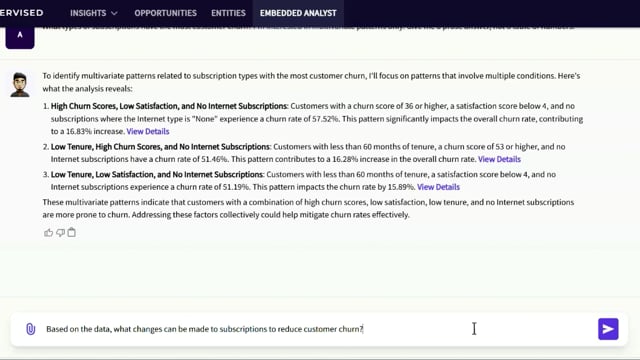Expand the Insights dropdown chevron

point(114,13)
